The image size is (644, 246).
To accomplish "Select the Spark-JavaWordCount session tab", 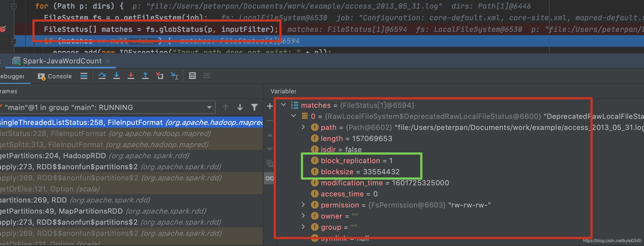I will (60, 61).
